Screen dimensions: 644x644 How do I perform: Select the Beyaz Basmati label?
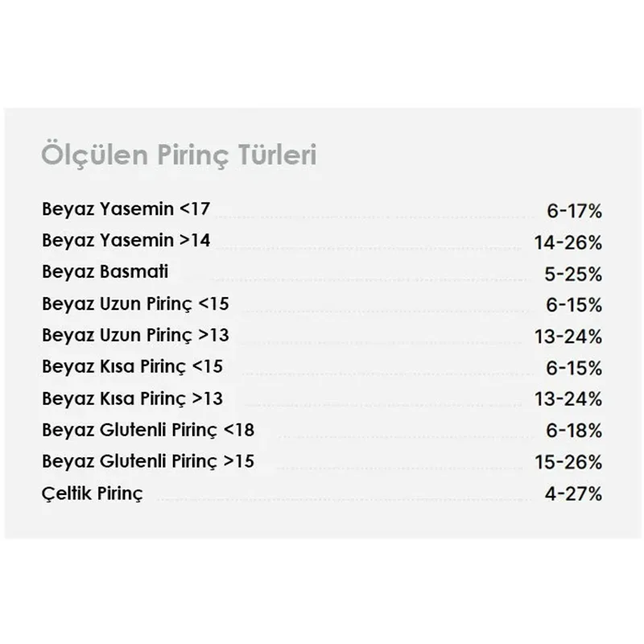click(x=105, y=272)
